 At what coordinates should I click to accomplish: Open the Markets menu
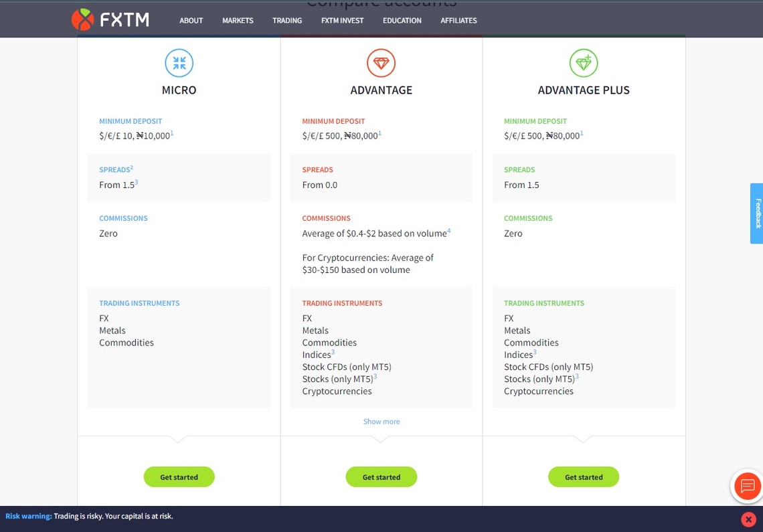point(238,21)
